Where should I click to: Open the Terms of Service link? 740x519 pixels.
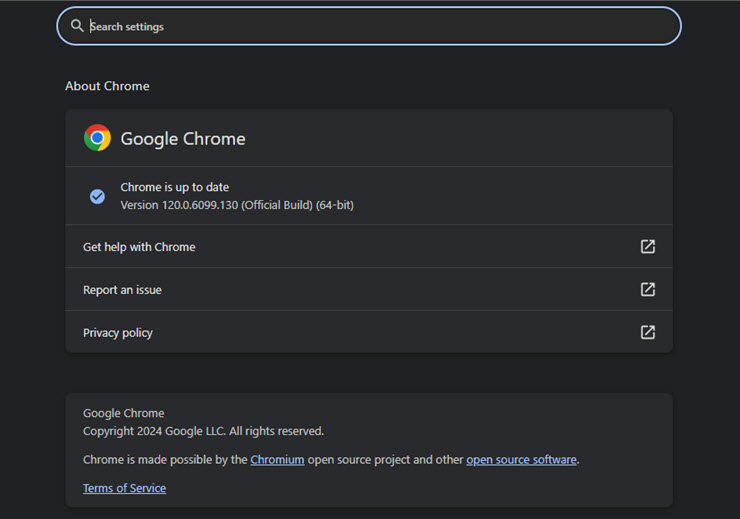[125, 488]
